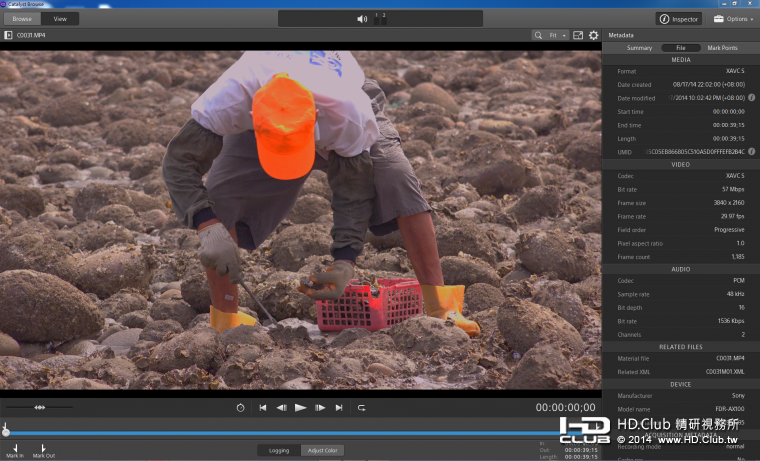This screenshot has height=461, width=760.
Task: Select Manufacturer Sony value
Action: click(738, 396)
